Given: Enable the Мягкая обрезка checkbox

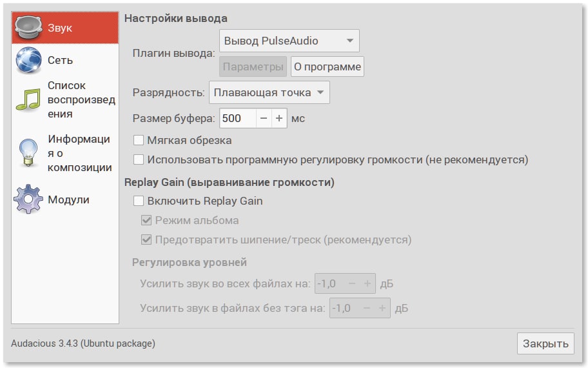Looking at the screenshot, I should (139, 141).
